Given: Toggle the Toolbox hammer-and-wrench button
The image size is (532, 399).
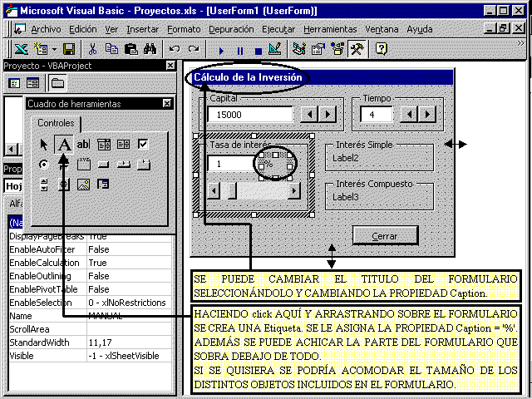Looking at the screenshot, I should click(x=357, y=50).
